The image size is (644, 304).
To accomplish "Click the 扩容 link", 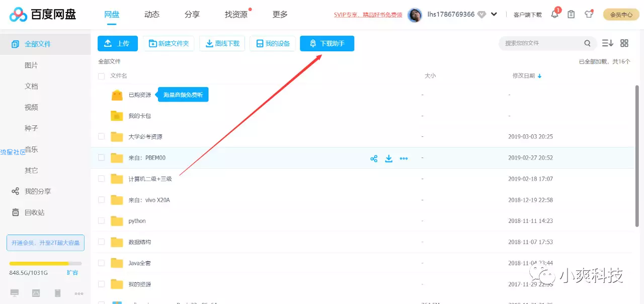I will tap(72, 272).
